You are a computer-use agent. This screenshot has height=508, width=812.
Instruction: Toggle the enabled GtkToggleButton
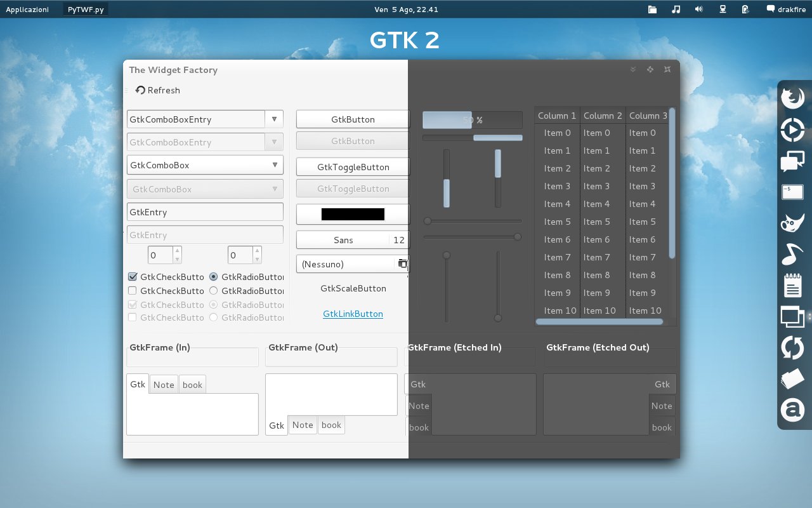[x=353, y=167]
